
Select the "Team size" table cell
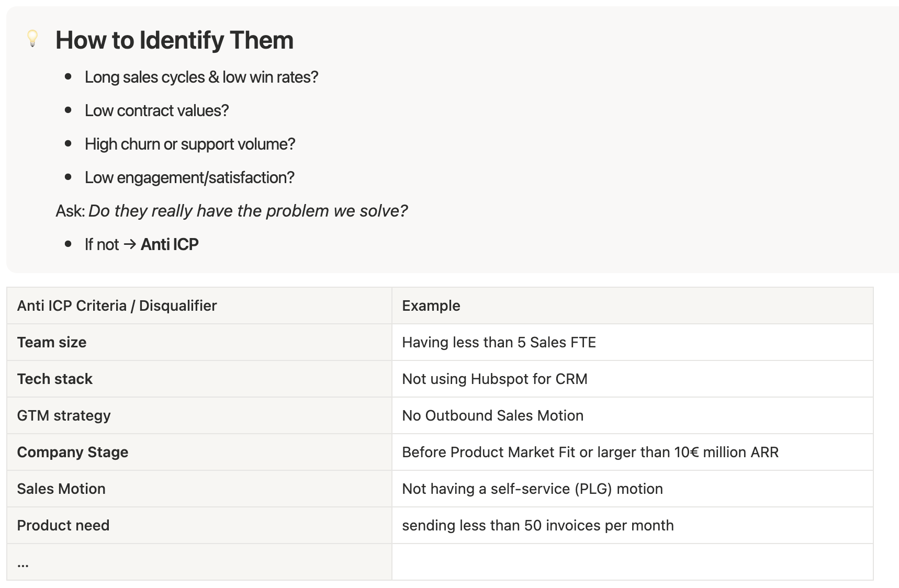click(x=52, y=342)
